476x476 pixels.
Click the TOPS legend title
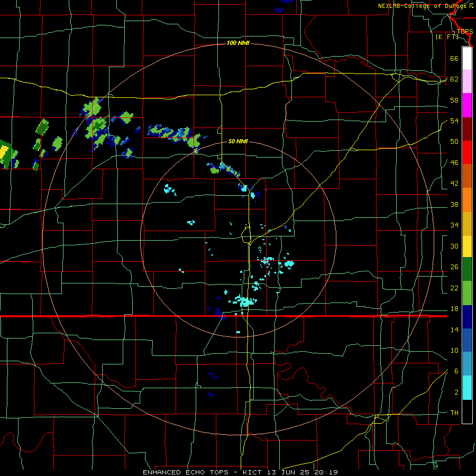click(465, 32)
